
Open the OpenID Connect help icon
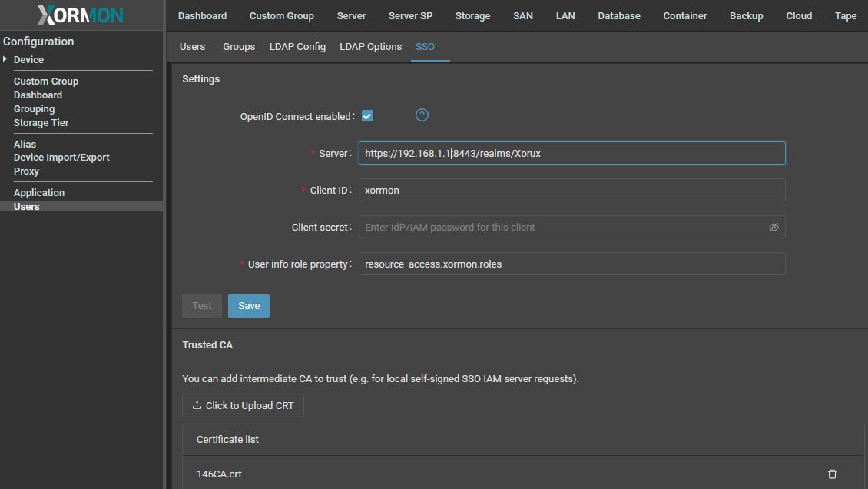422,115
